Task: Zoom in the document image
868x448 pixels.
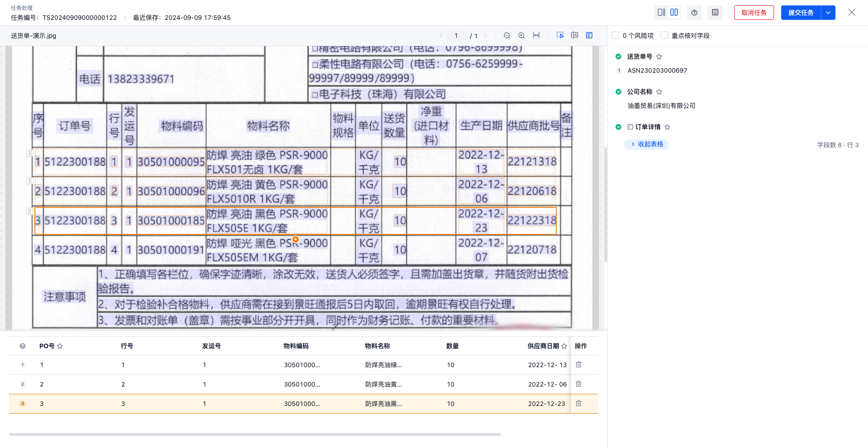Action: point(522,36)
